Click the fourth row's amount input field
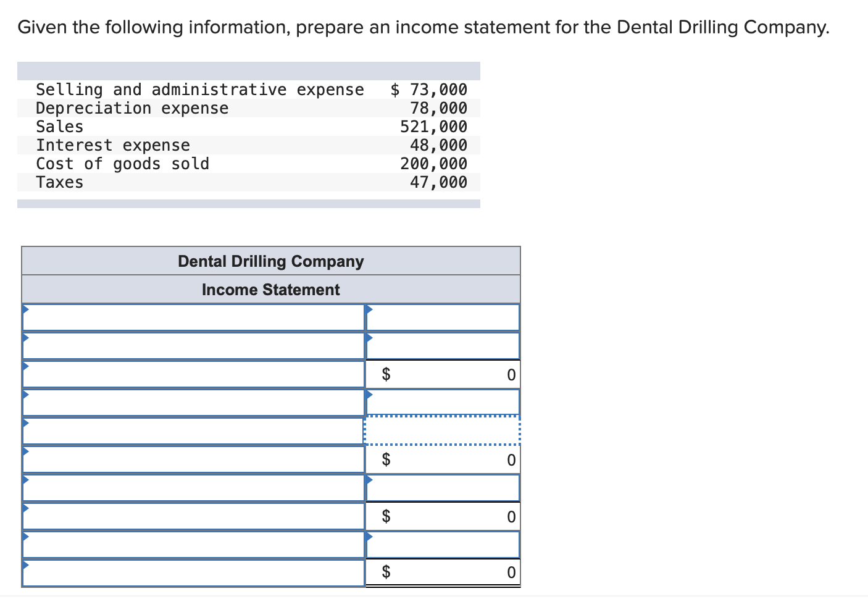Image resolution: width=868 pixels, height=599 pixels. (x=443, y=403)
